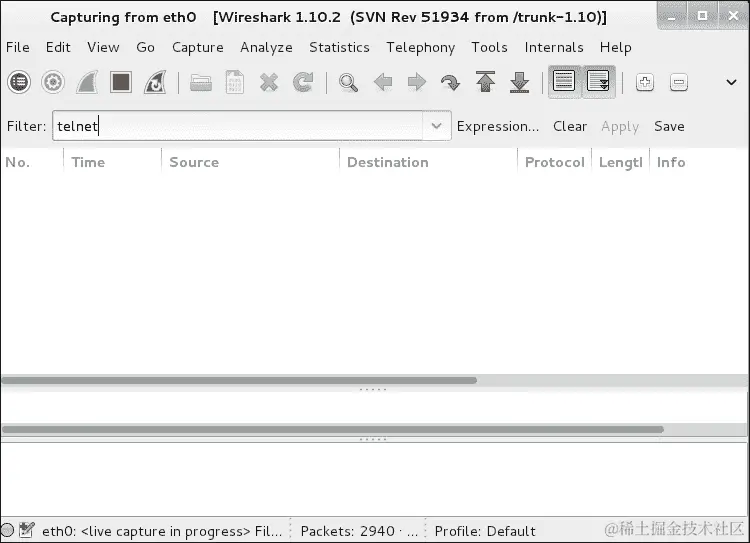Click the Filter: label button
This screenshot has height=543, width=750.
tap(26, 126)
